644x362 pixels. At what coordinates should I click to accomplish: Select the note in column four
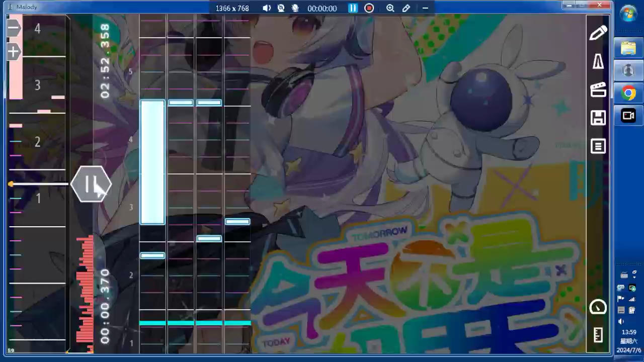point(237,221)
